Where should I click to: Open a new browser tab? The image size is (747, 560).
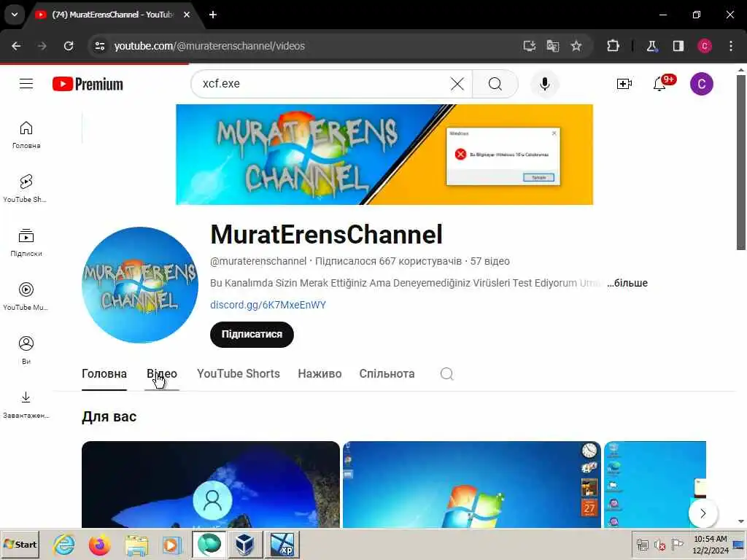pyautogui.click(x=213, y=15)
